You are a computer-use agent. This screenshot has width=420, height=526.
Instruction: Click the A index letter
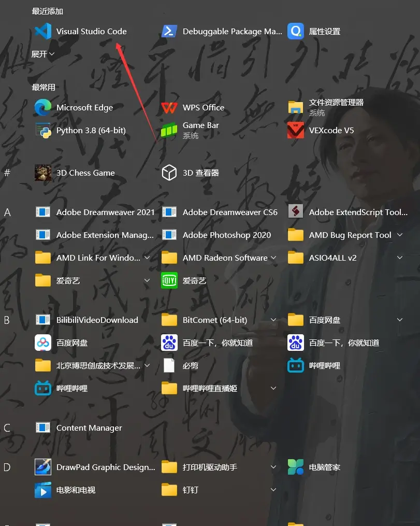pyautogui.click(x=7, y=212)
